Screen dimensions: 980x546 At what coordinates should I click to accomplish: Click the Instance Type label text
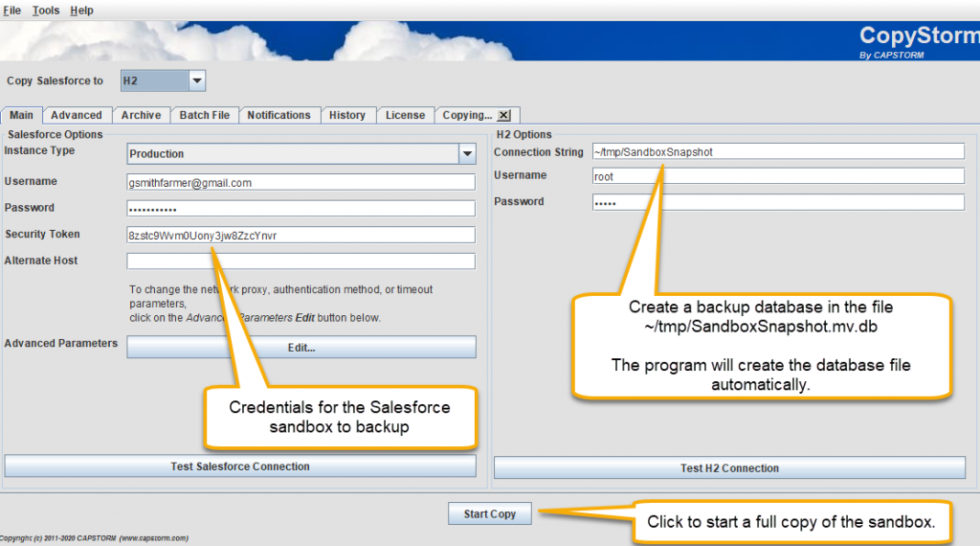pyautogui.click(x=39, y=150)
